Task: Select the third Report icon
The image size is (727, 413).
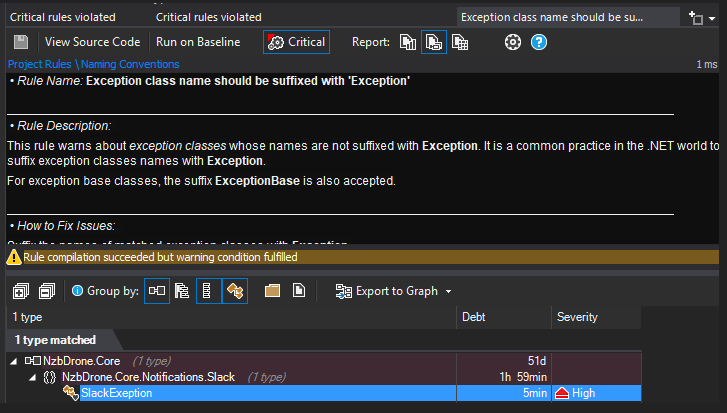Action: pos(459,42)
